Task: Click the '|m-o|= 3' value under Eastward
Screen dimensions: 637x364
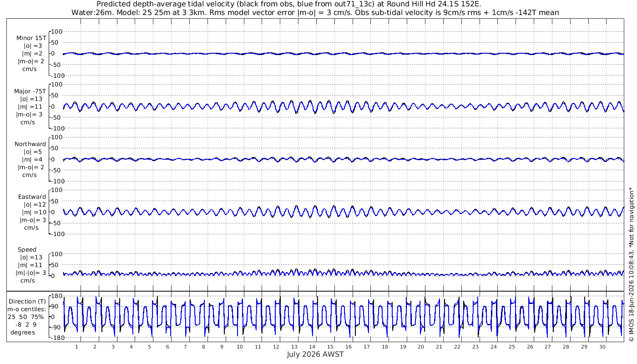Action: (31, 220)
